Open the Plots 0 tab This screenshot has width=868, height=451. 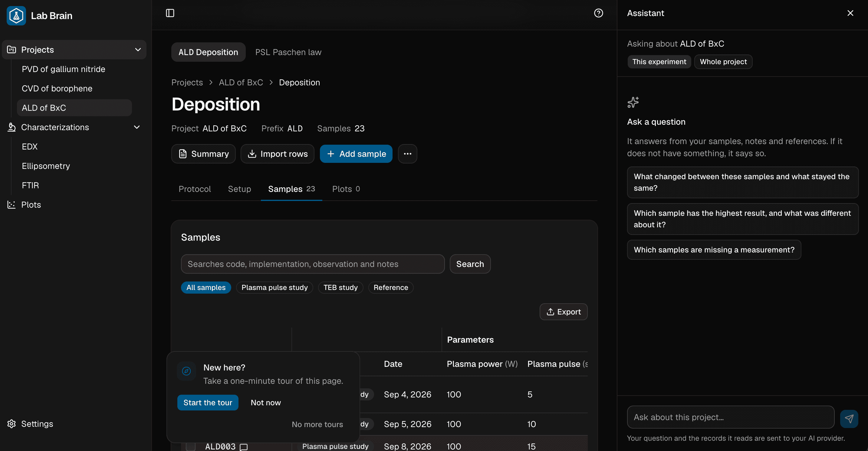point(346,189)
